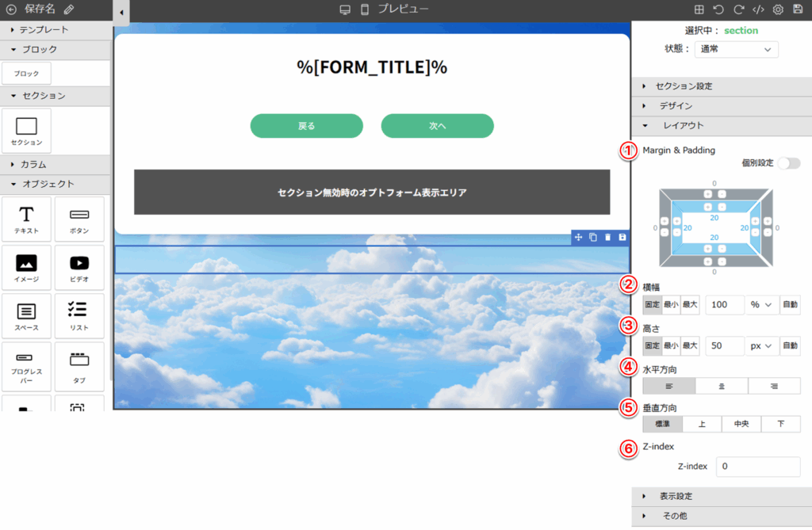Delete the selected section with trash icon
Screen dimensions: 812x530
607,238
